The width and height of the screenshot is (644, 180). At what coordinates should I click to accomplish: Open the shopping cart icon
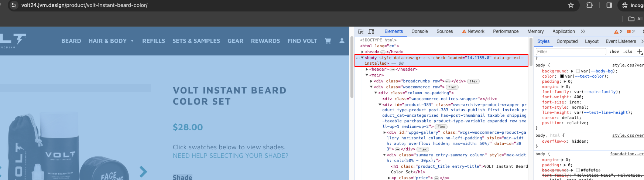pos(328,41)
